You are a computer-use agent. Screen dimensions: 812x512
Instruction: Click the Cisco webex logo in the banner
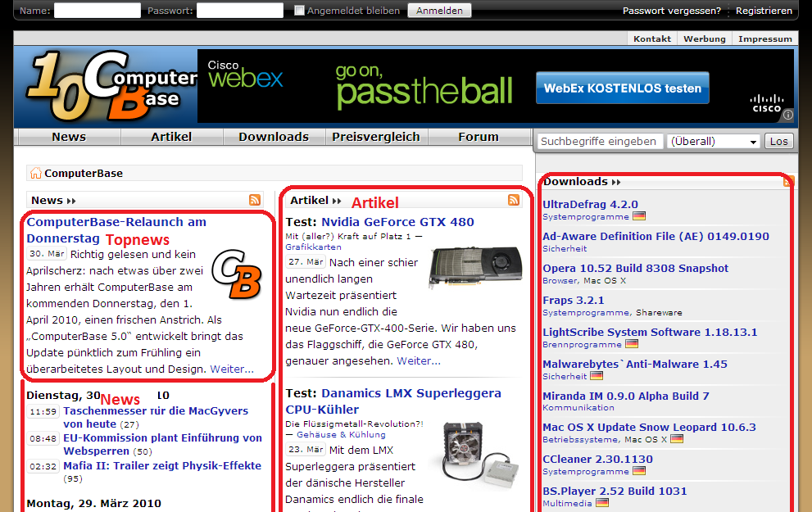pyautogui.click(x=246, y=75)
